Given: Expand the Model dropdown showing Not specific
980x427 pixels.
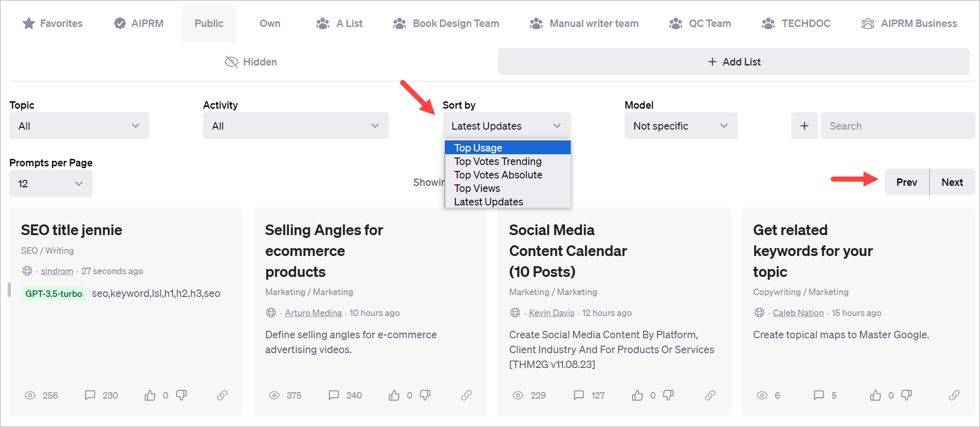Looking at the screenshot, I should click(680, 125).
